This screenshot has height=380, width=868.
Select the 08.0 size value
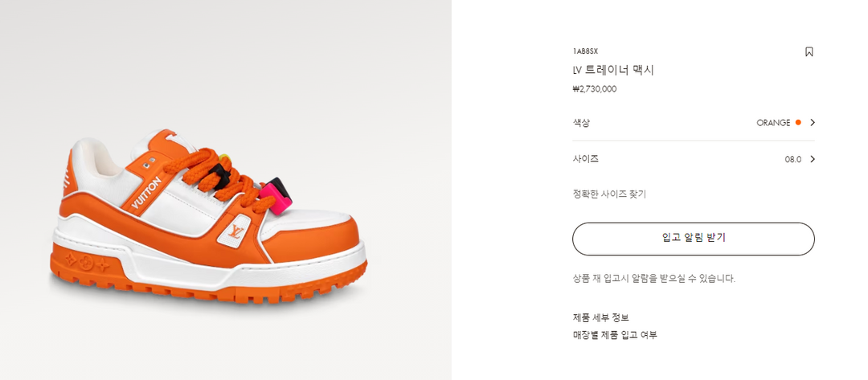[x=792, y=159]
